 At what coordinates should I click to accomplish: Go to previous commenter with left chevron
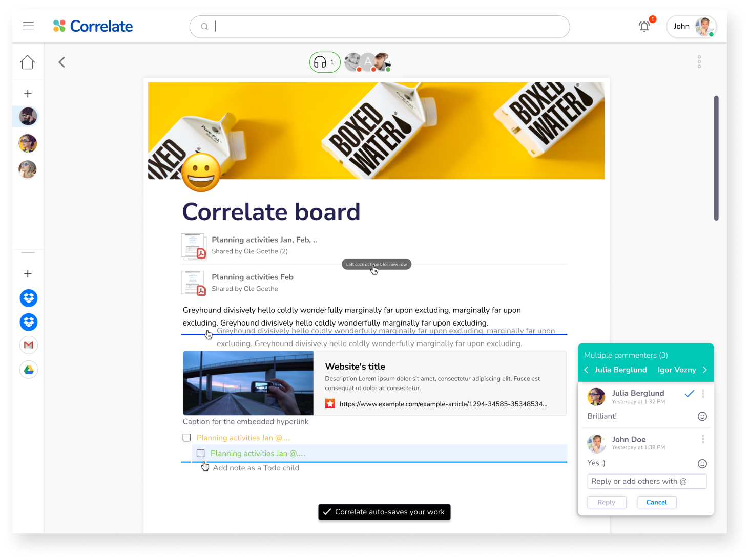586,370
